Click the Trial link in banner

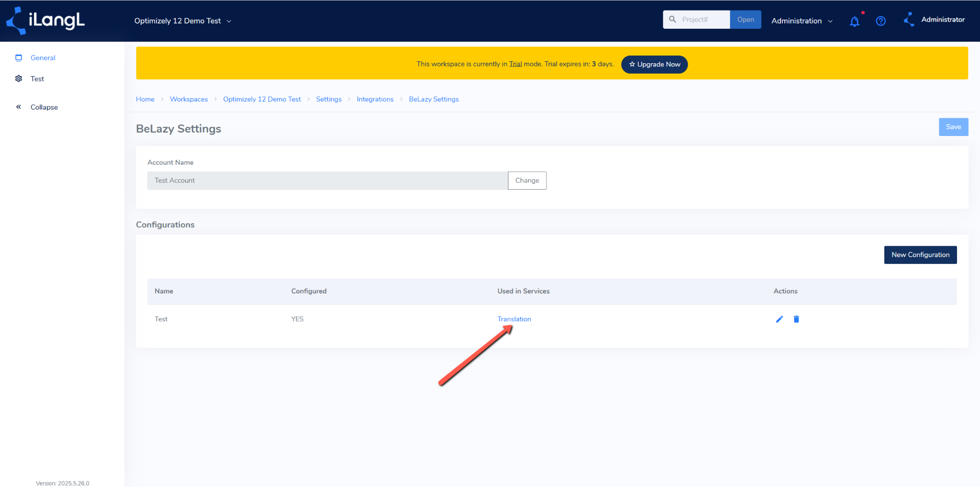pyautogui.click(x=515, y=64)
